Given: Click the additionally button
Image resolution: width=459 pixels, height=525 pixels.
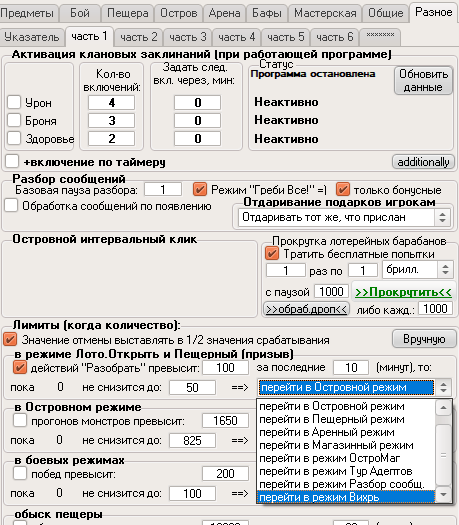Looking at the screenshot, I should coord(423,162).
